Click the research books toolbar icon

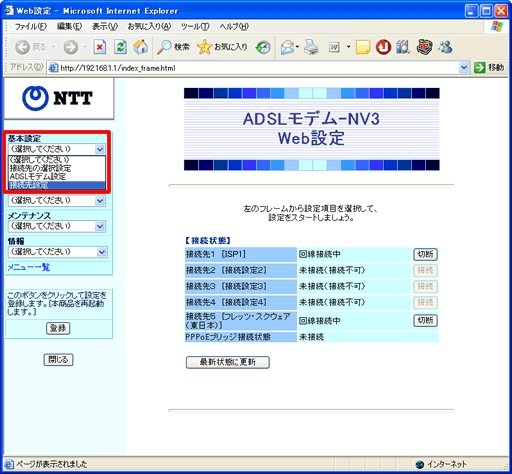click(x=403, y=47)
